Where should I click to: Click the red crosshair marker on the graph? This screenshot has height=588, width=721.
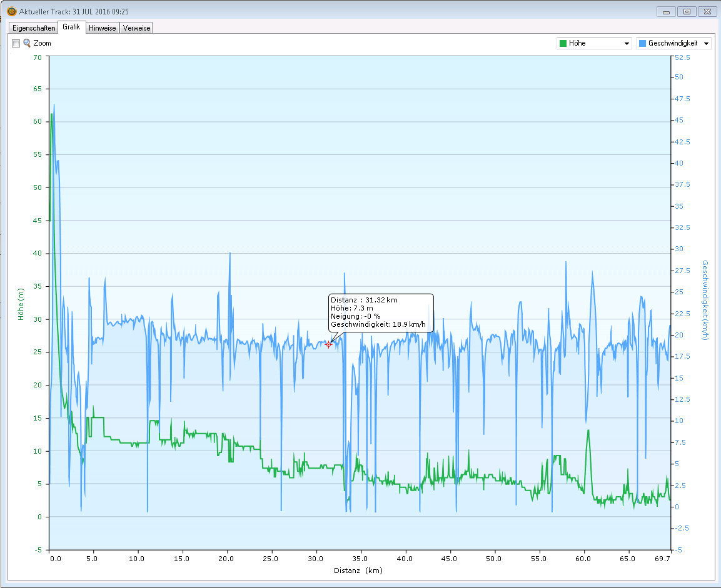(328, 344)
